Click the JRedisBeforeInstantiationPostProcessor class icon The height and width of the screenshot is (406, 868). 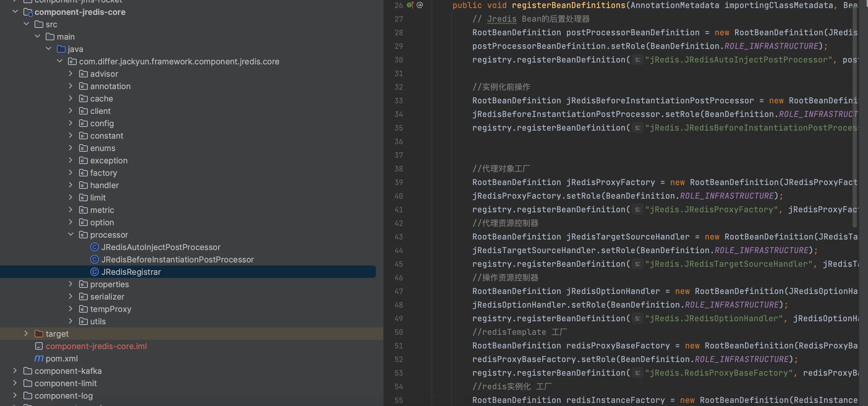(94, 260)
